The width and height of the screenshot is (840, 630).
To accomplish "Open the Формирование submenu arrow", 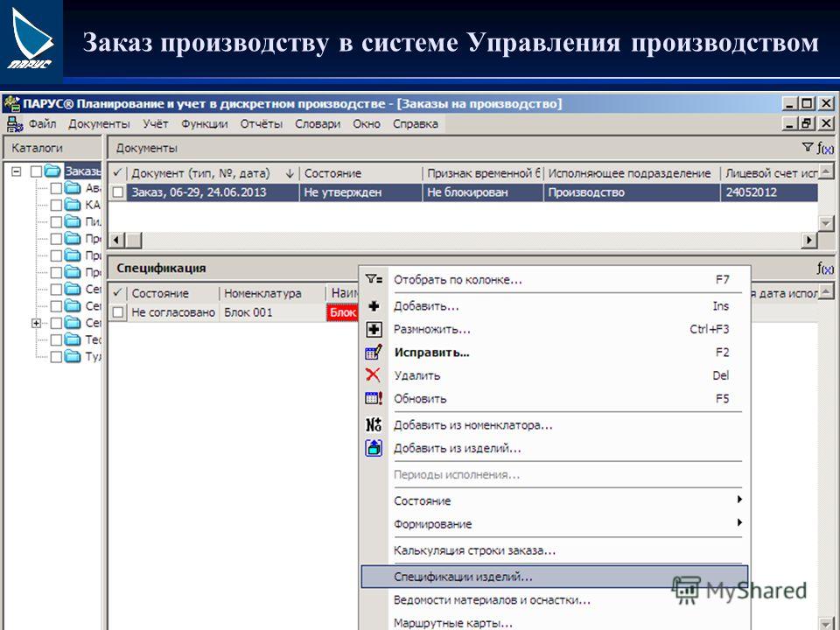I will click(739, 522).
